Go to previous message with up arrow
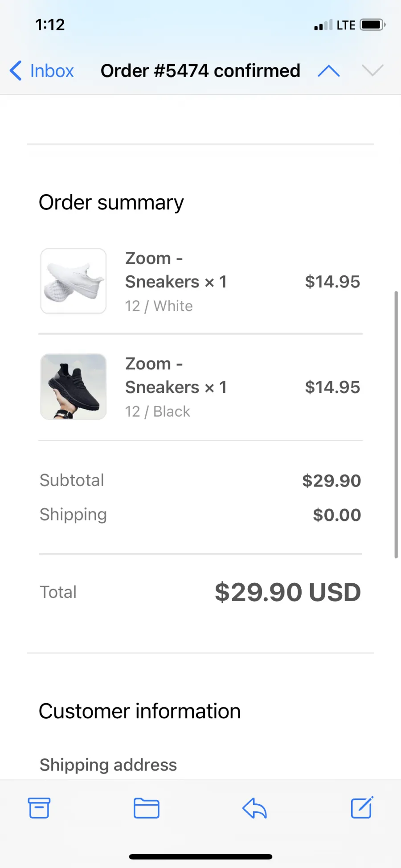This screenshot has height=868, width=401. pos(329,71)
